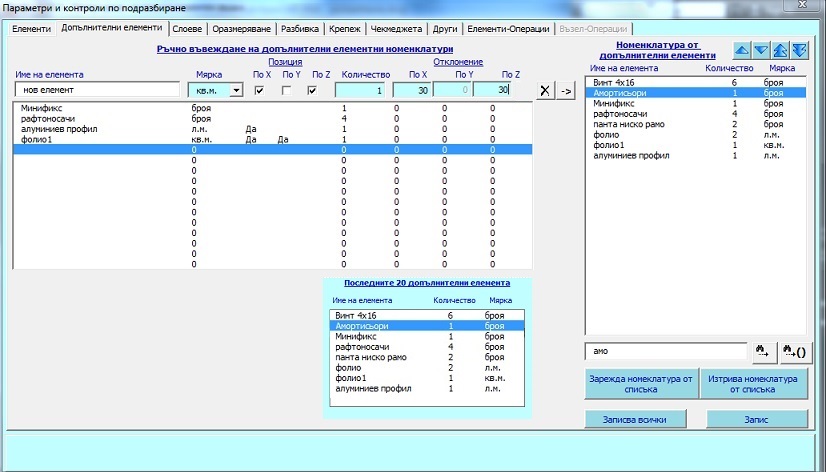
Task: Select фолио1 in right nomenclature list
Action: click(x=695, y=145)
